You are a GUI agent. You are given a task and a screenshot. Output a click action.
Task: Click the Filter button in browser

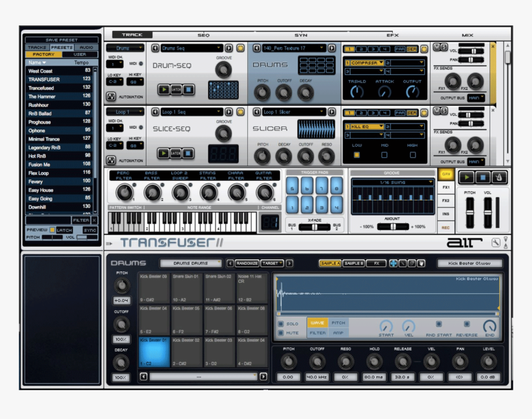81,220
